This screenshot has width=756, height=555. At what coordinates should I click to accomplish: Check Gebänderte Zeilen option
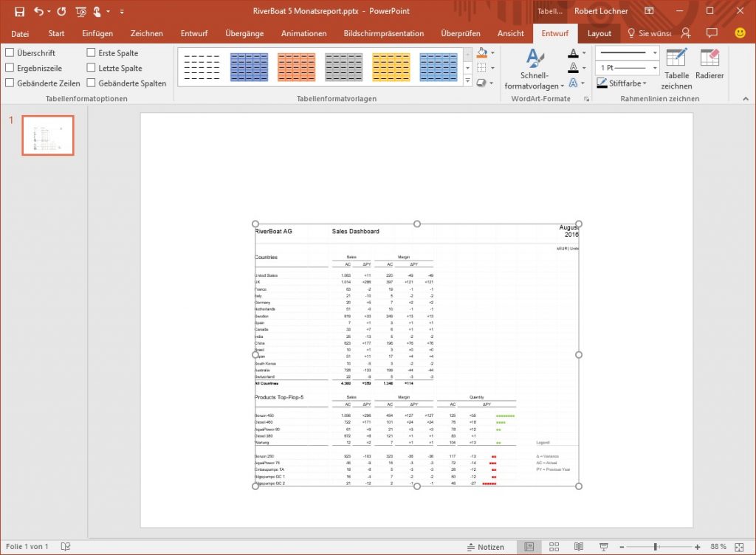point(10,83)
